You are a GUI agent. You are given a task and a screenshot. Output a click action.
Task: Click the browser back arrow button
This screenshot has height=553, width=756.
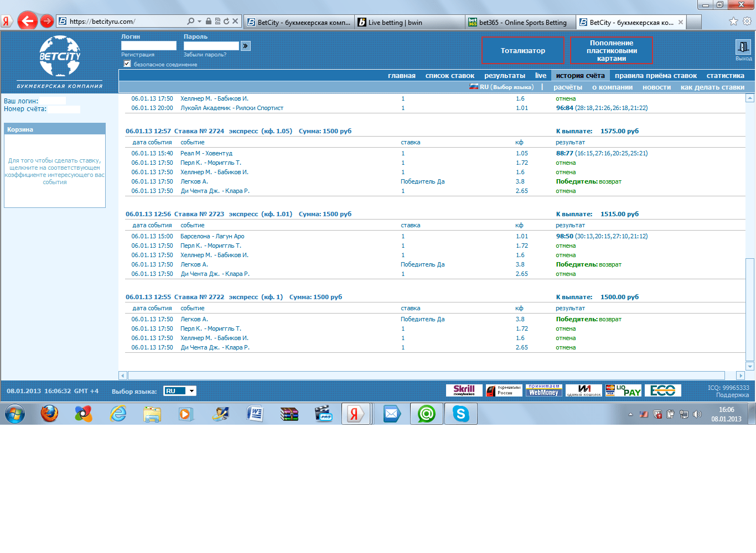coord(27,22)
